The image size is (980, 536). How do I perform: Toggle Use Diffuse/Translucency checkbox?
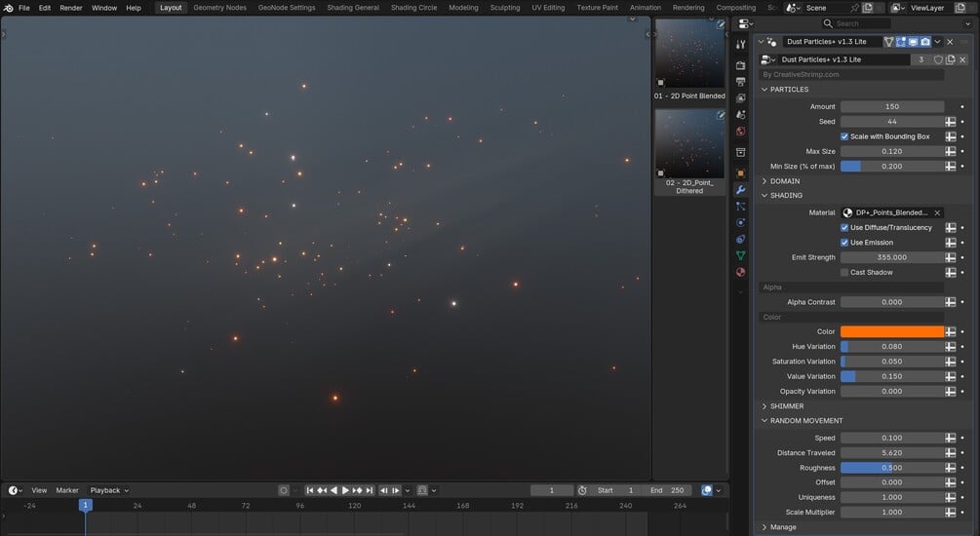click(x=844, y=227)
